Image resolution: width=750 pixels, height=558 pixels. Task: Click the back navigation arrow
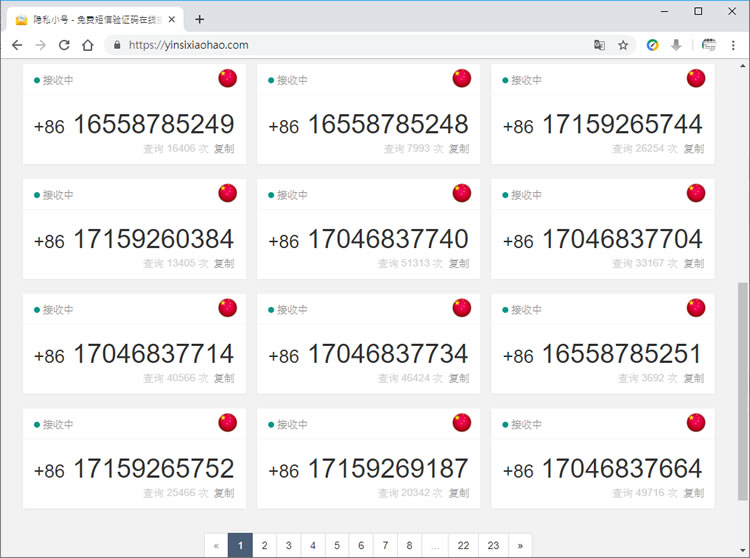click(x=17, y=45)
